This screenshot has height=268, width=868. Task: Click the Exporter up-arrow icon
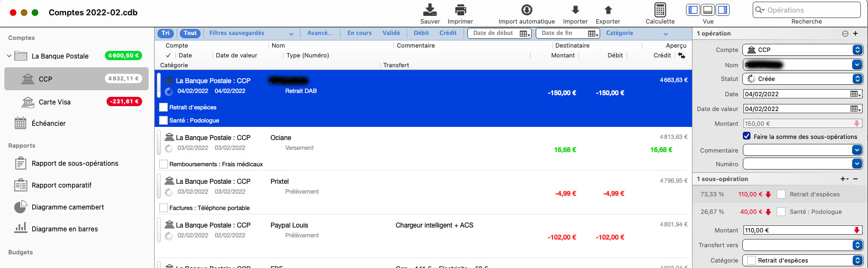tap(608, 10)
